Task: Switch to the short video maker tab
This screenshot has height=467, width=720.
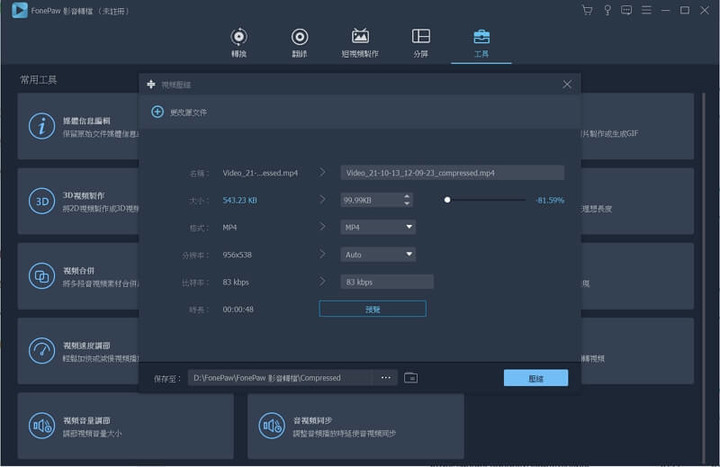Action: [x=360, y=43]
